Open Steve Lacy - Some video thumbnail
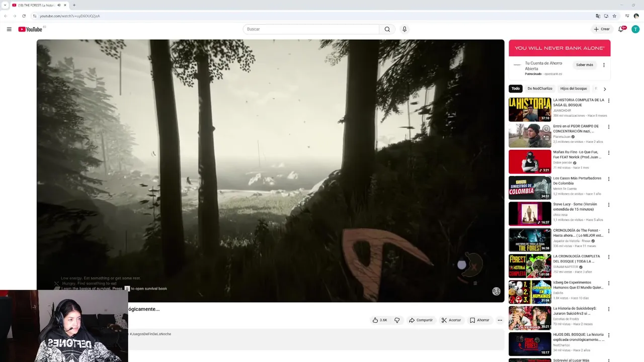Screen dimensions: 644x362 tap(530, 214)
